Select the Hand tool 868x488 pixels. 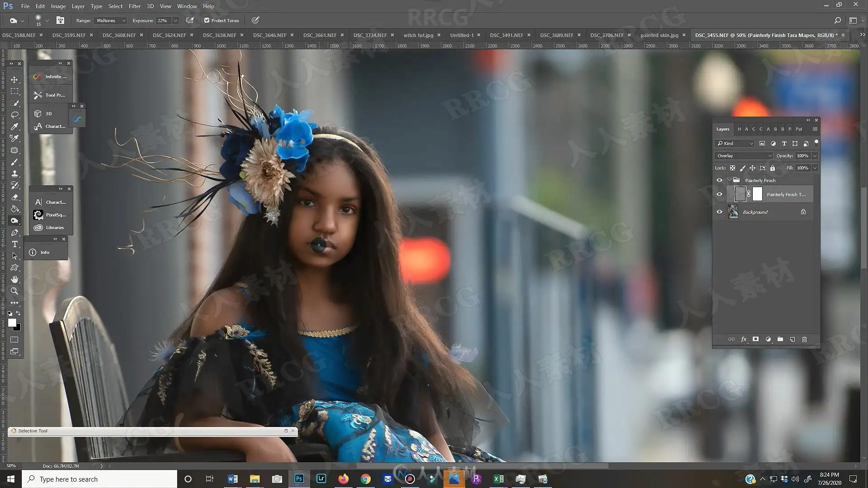(x=14, y=279)
